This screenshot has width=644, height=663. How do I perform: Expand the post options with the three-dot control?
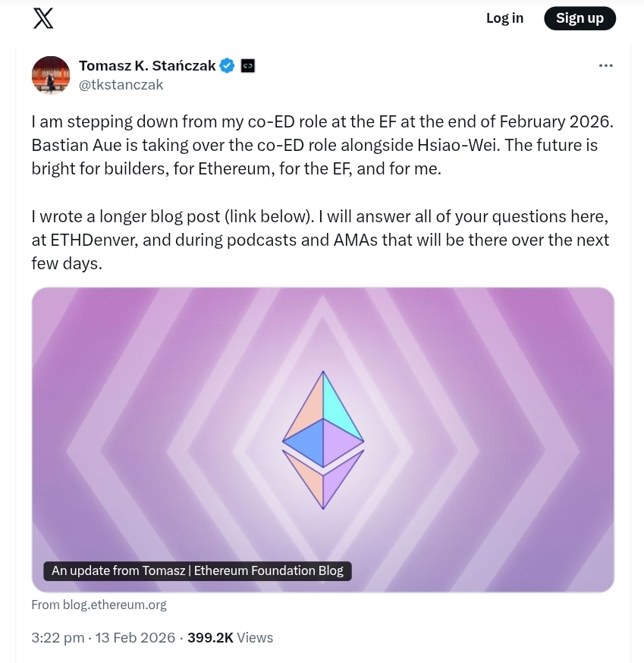pyautogui.click(x=605, y=65)
